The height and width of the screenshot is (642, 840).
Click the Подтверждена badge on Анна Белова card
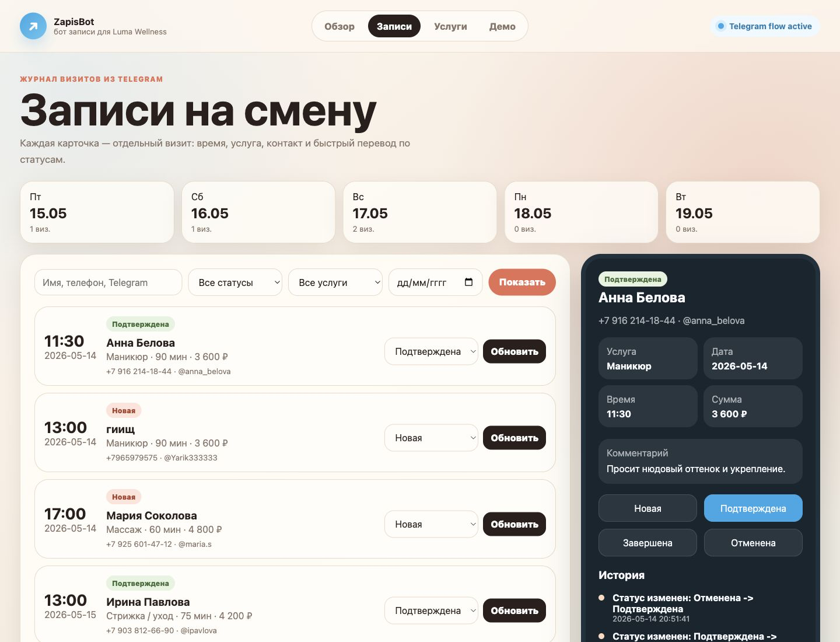[141, 324]
